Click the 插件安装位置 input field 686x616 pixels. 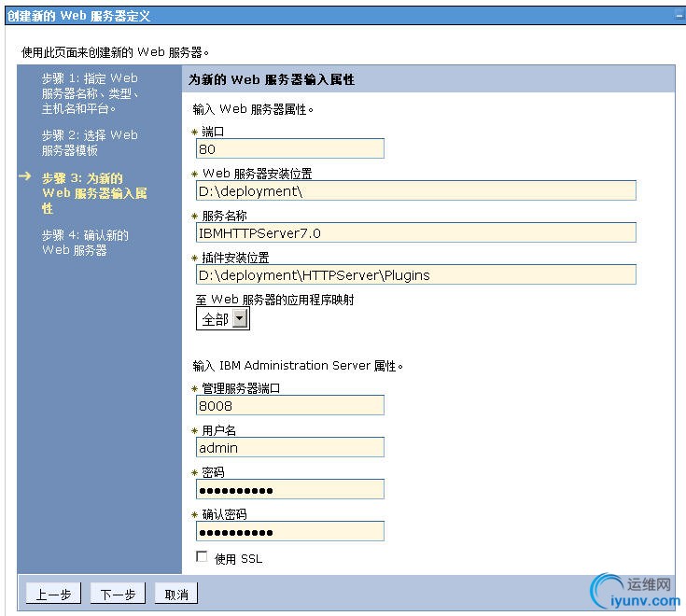(x=416, y=274)
